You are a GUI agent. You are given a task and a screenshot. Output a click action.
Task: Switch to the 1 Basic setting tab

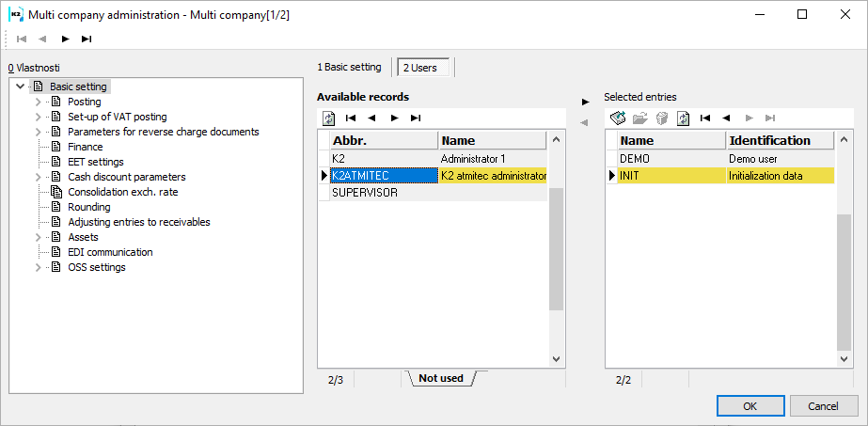point(349,67)
